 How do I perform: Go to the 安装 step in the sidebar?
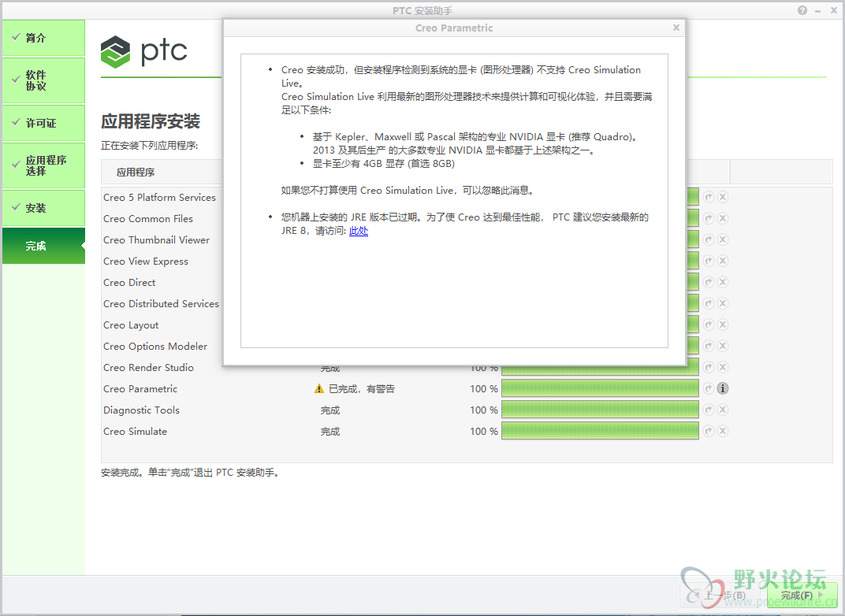(x=43, y=208)
